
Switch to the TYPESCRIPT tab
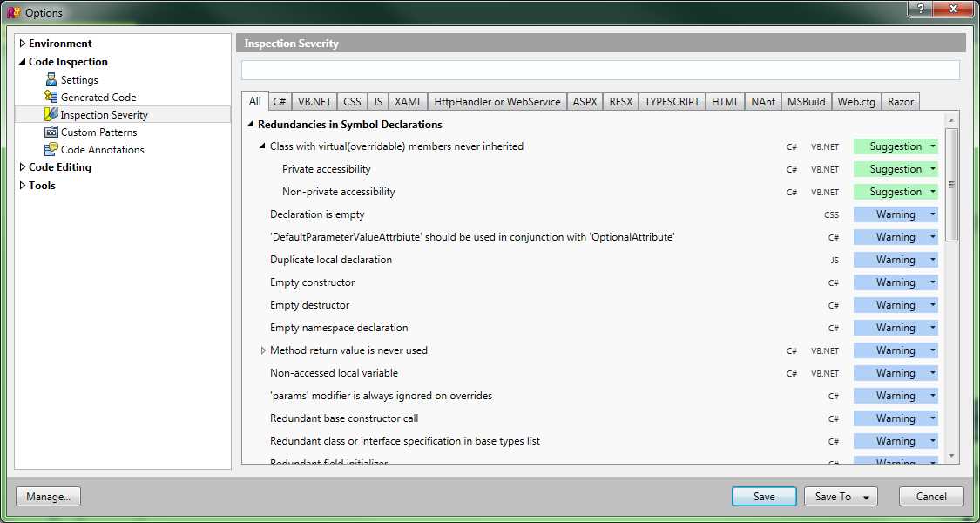tap(671, 101)
